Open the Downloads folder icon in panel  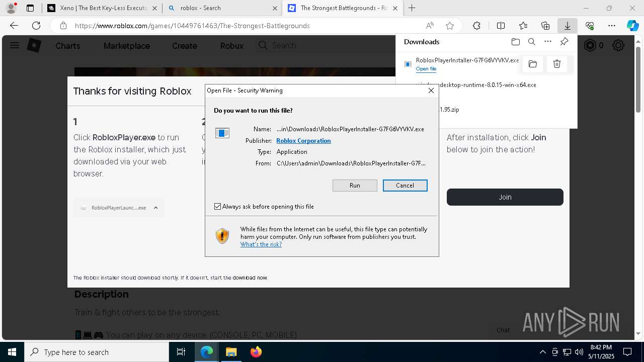(515, 42)
